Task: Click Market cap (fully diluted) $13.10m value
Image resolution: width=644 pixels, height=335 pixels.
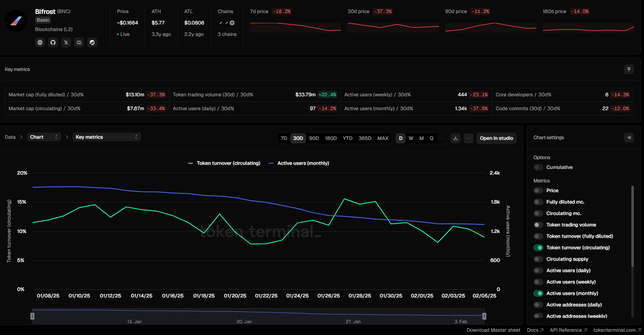Action: coord(135,95)
